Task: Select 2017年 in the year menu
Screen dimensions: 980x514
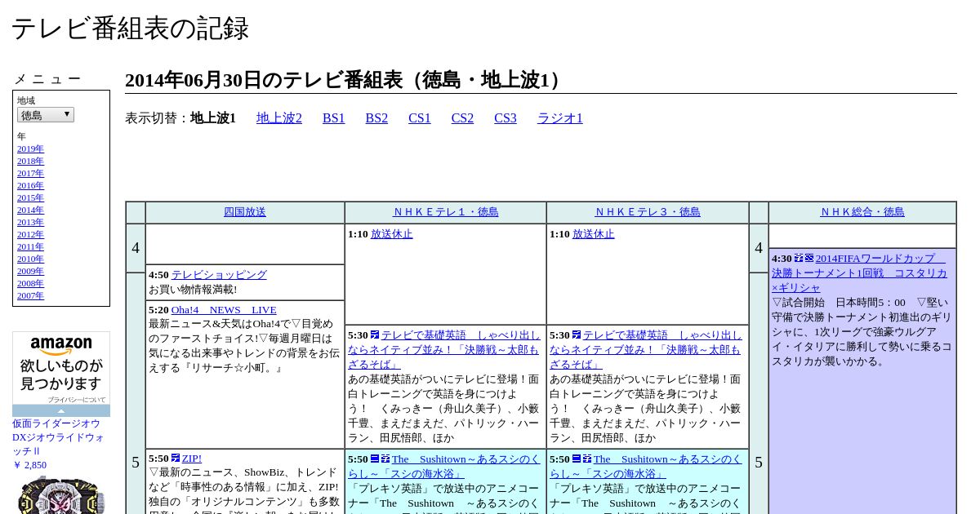Action: click(x=30, y=174)
